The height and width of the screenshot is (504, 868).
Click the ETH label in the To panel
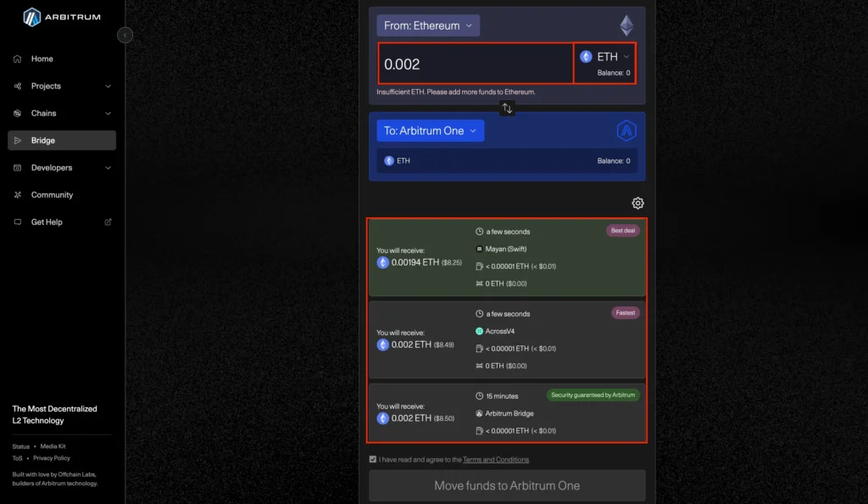pos(403,160)
